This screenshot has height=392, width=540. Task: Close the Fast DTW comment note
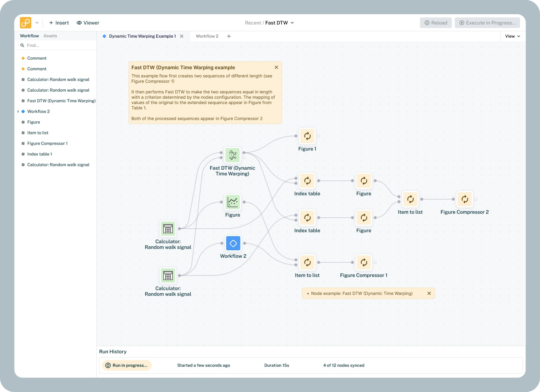click(x=276, y=67)
